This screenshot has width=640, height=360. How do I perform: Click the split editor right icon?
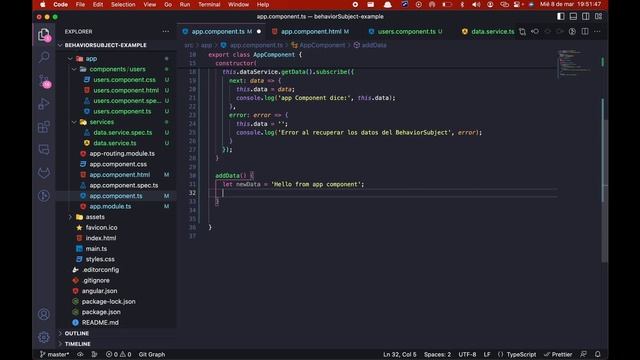[585, 31]
